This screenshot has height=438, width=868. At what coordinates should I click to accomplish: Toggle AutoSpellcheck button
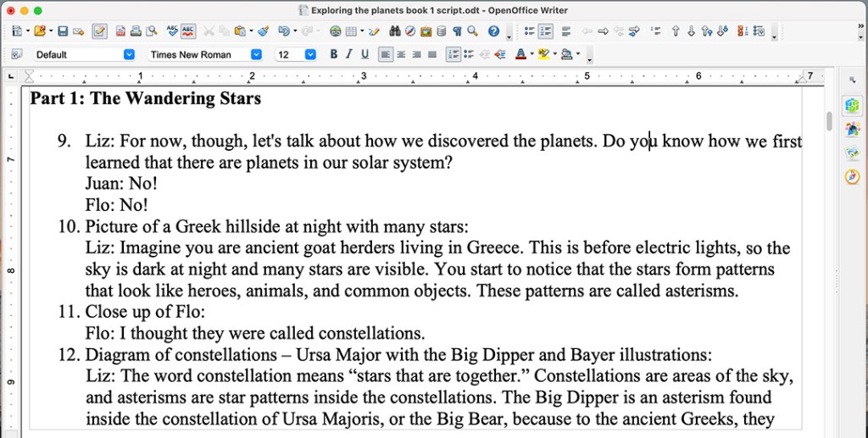click(188, 31)
